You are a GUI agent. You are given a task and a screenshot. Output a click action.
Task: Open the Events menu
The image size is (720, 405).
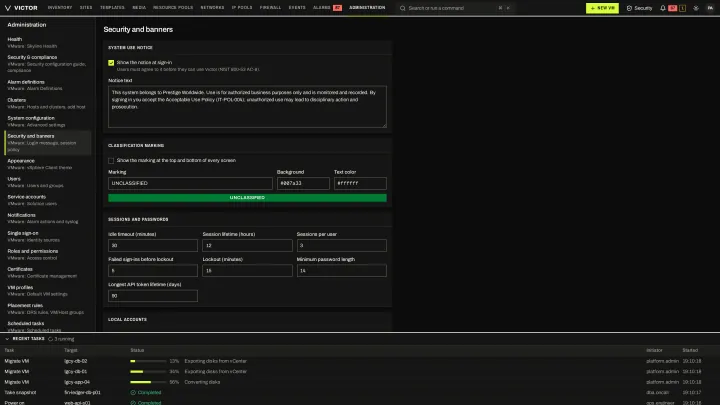tap(297, 8)
